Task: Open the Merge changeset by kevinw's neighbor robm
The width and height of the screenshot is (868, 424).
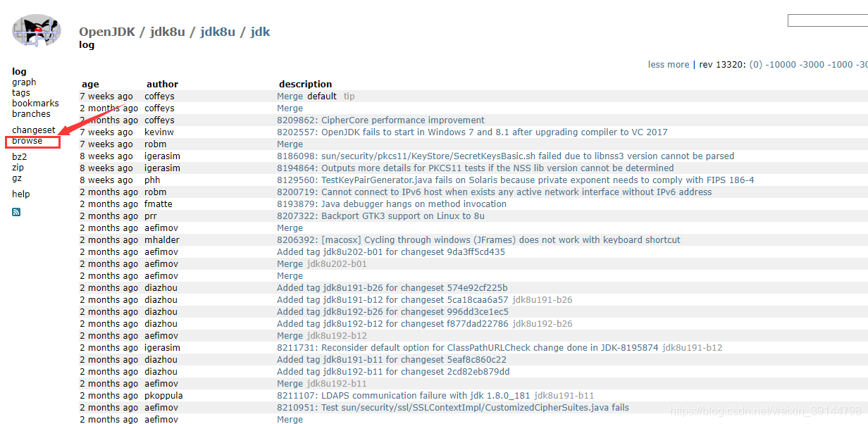Action: click(290, 144)
